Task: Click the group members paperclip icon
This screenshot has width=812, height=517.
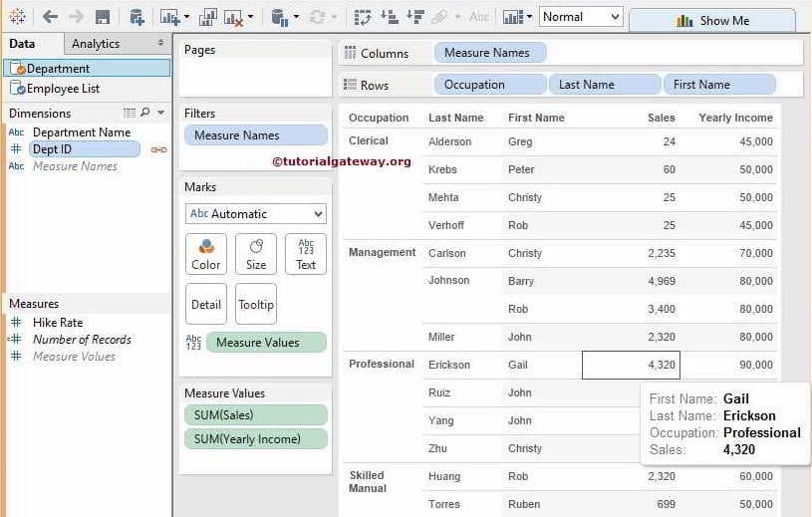Action: click(439, 17)
